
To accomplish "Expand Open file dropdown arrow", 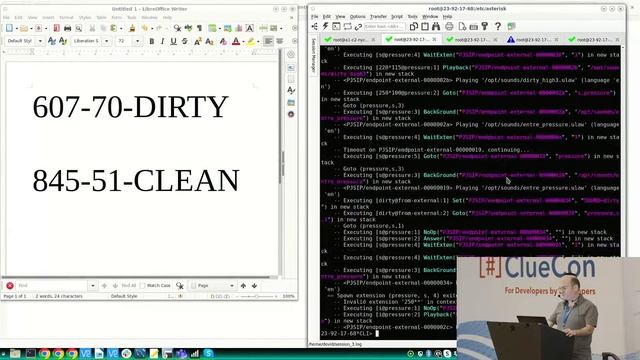I will point(31,28).
